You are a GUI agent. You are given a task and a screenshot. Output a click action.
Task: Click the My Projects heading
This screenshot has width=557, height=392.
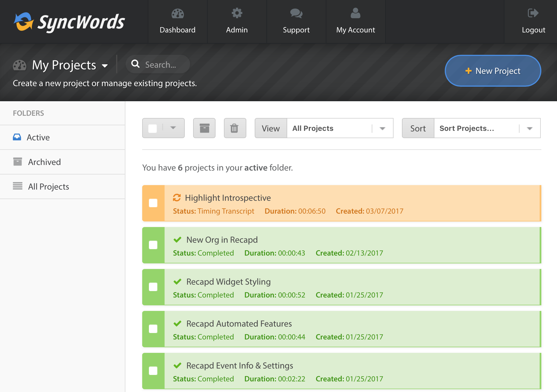64,65
